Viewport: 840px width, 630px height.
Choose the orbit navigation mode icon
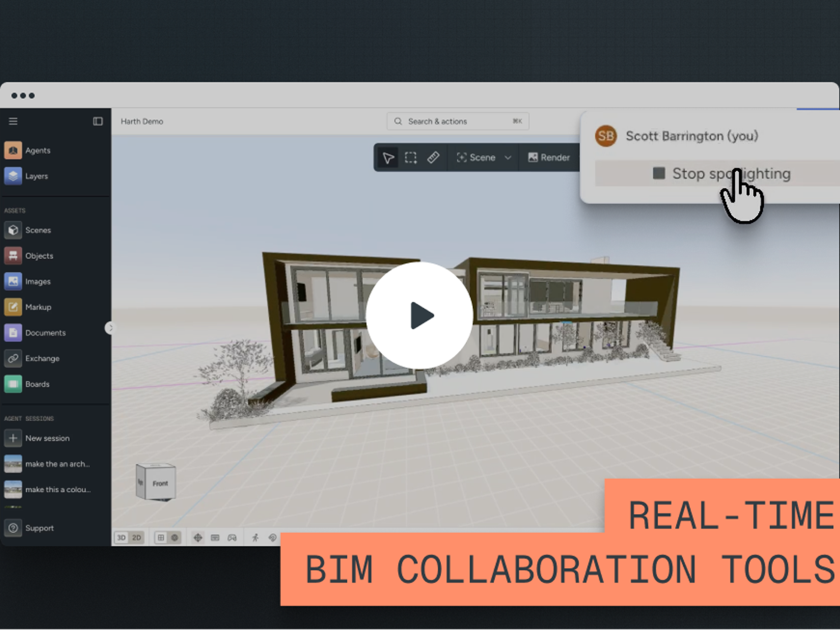[198, 537]
